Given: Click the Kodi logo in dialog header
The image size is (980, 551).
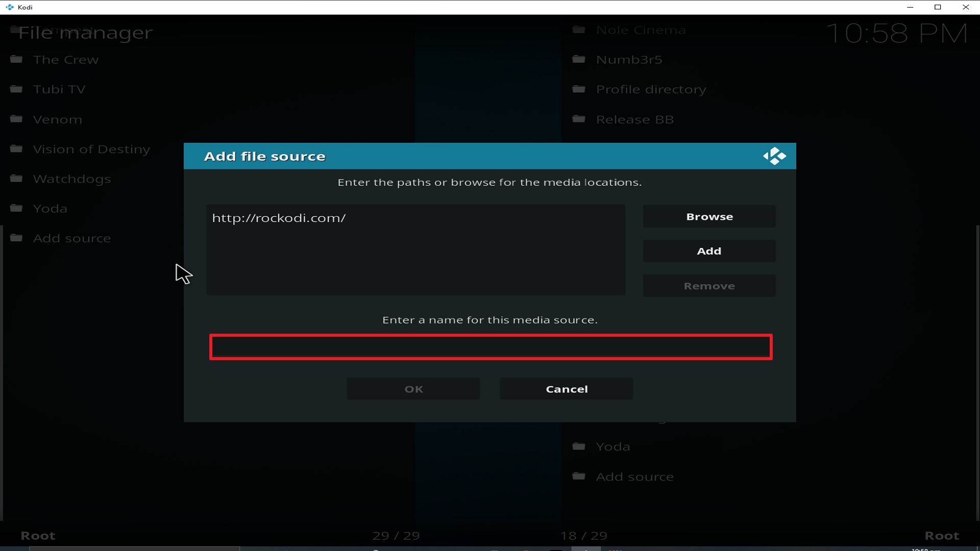Looking at the screenshot, I should tap(774, 156).
